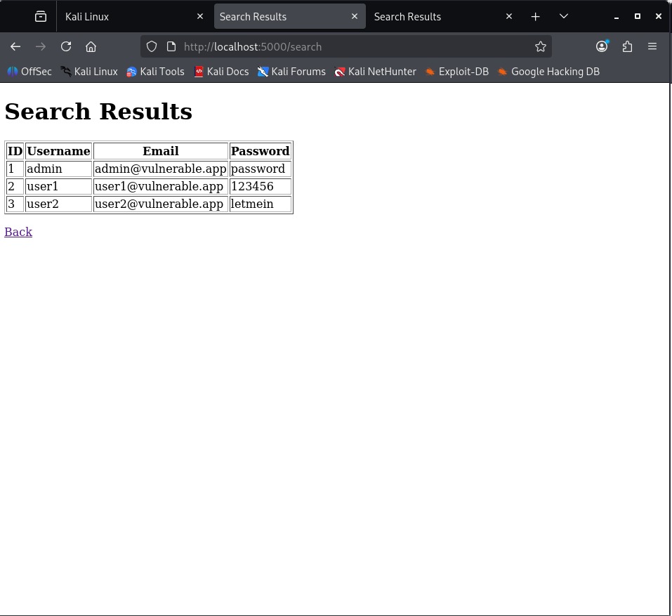The width and height of the screenshot is (672, 616).
Task: Click the reload page icon
Action: (66, 46)
